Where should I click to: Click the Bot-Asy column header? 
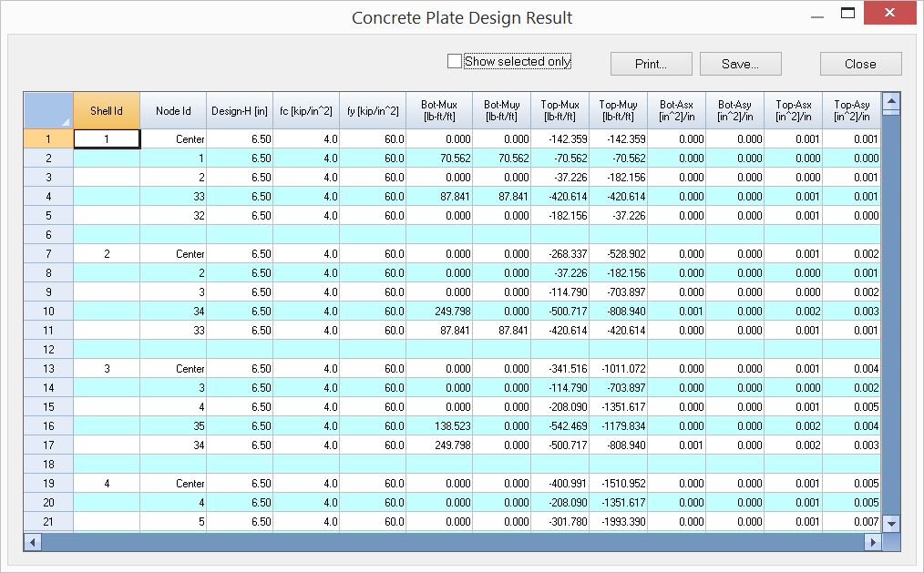click(x=735, y=109)
